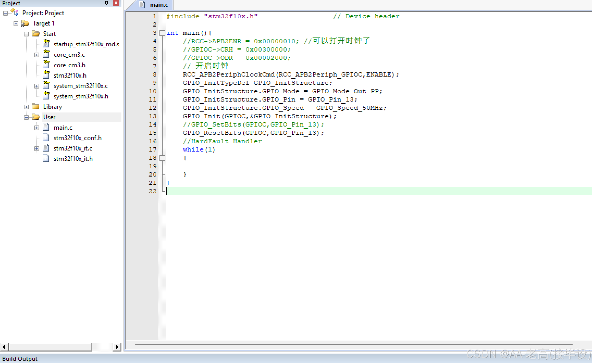The width and height of the screenshot is (592, 364).
Task: Select system_stm32f10x.h in project tree
Action: [81, 96]
